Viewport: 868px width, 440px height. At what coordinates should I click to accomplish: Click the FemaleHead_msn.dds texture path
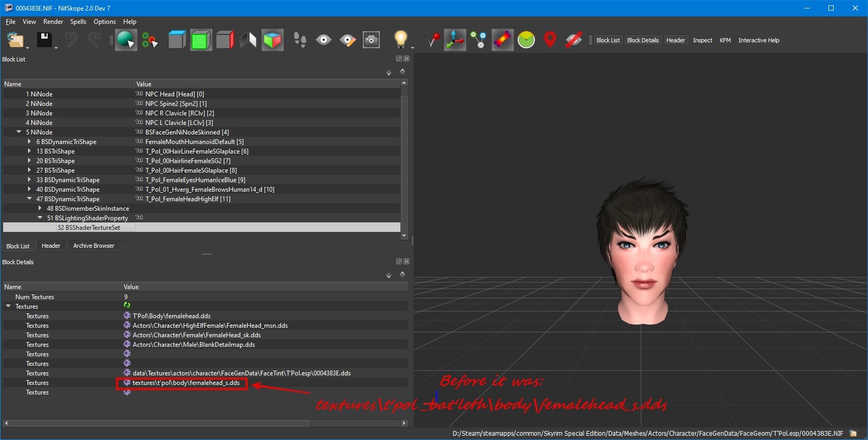pos(210,326)
